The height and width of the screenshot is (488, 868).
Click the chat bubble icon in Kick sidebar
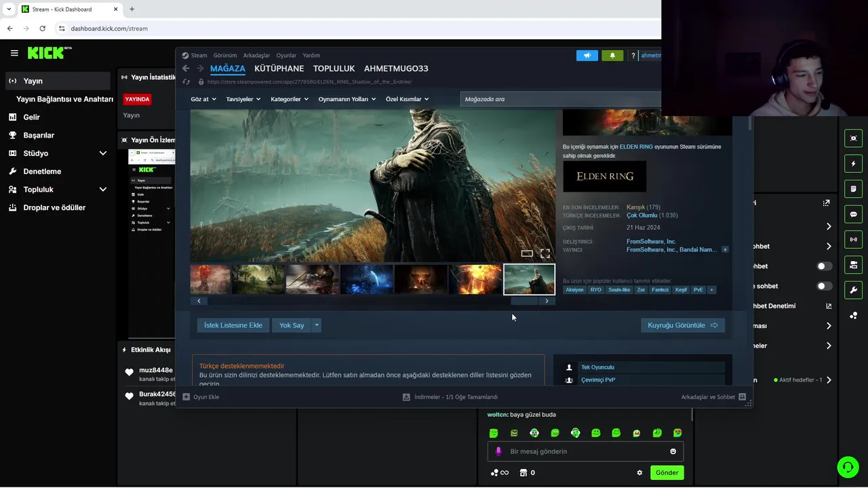coord(853,214)
